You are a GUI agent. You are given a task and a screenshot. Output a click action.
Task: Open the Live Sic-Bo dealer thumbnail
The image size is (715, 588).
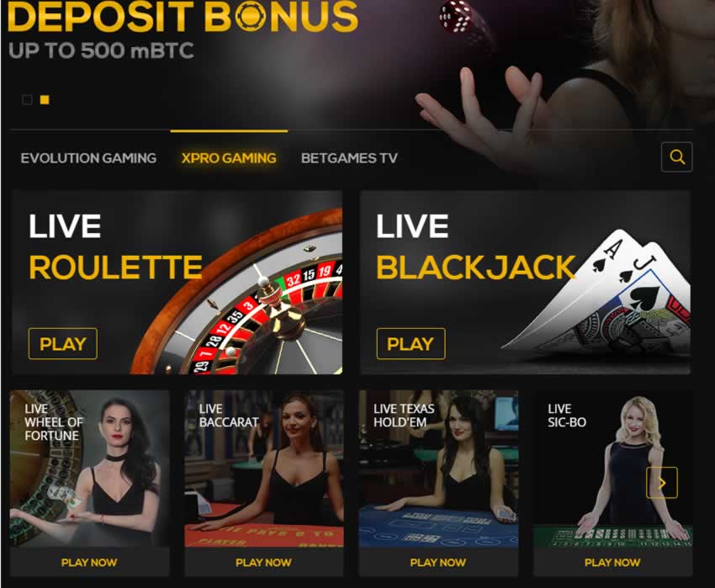(x=612, y=469)
